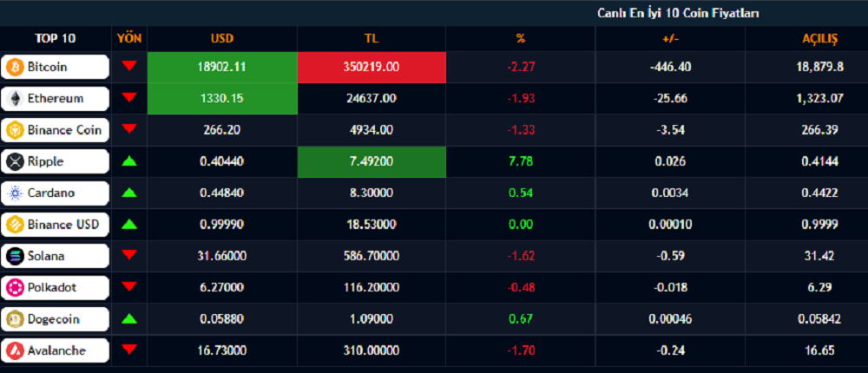Click the Bitcoin logo icon

[x=13, y=67]
